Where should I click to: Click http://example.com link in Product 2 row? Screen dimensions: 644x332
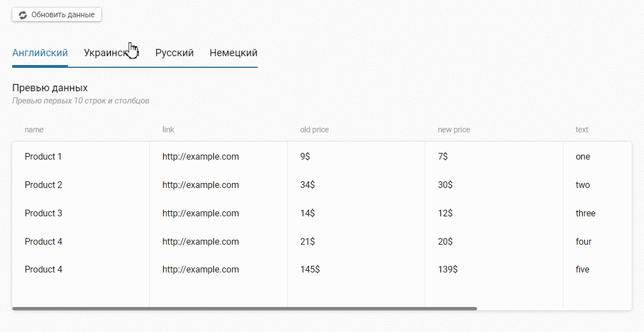[200, 185]
